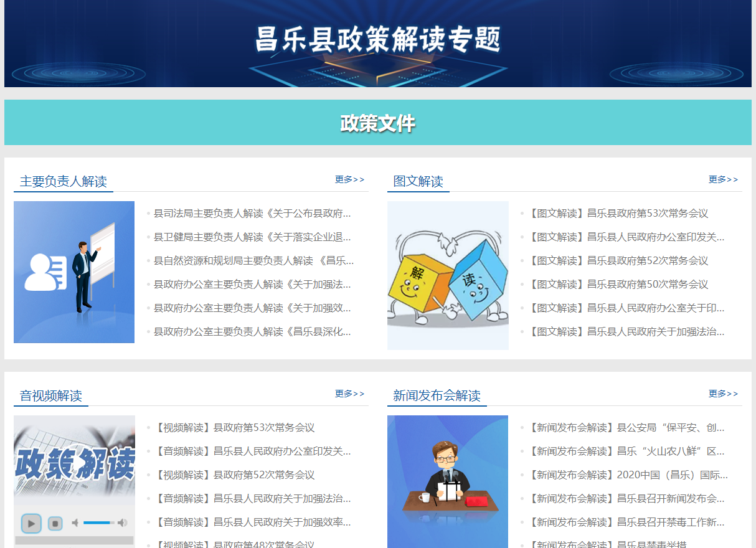Click the stop button in media player

click(55, 524)
